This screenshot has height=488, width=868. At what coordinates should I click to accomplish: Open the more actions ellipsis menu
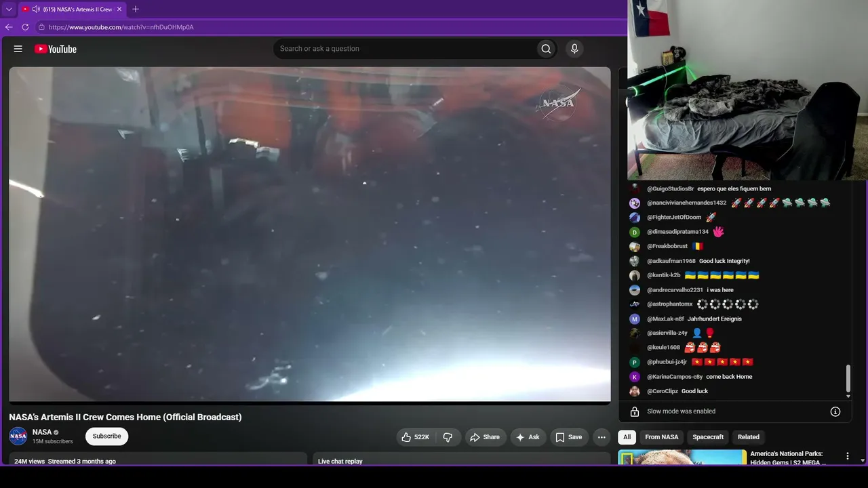601,437
